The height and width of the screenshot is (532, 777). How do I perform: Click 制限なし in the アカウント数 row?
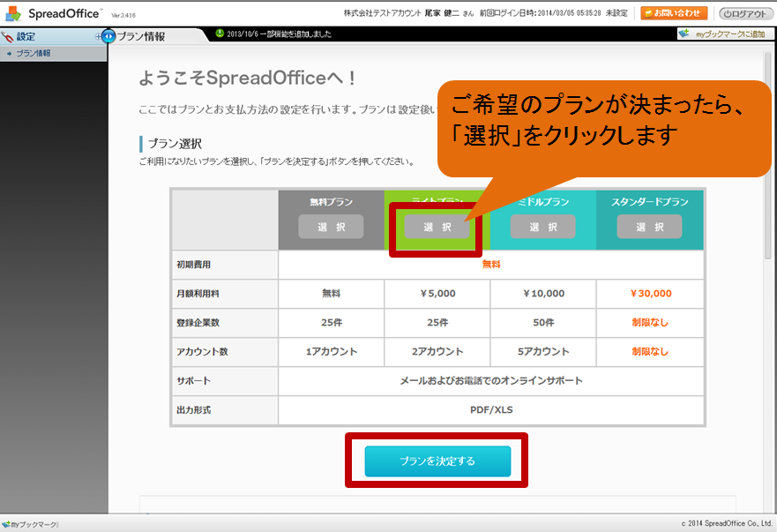[x=650, y=351]
